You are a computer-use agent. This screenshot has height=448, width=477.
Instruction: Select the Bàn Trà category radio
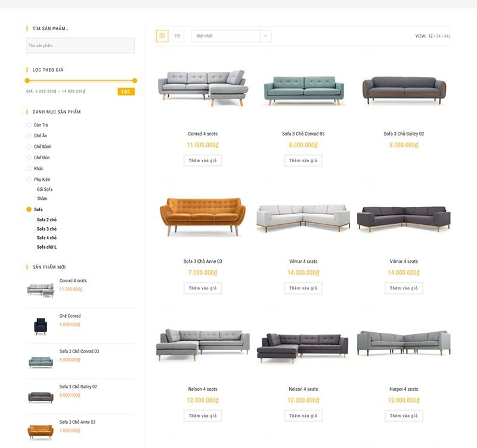point(29,125)
